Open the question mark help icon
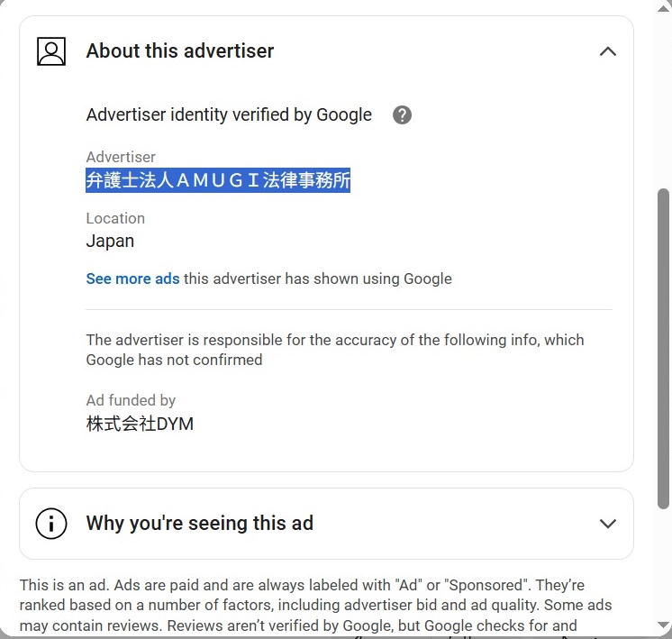The height and width of the screenshot is (639, 672). click(402, 115)
